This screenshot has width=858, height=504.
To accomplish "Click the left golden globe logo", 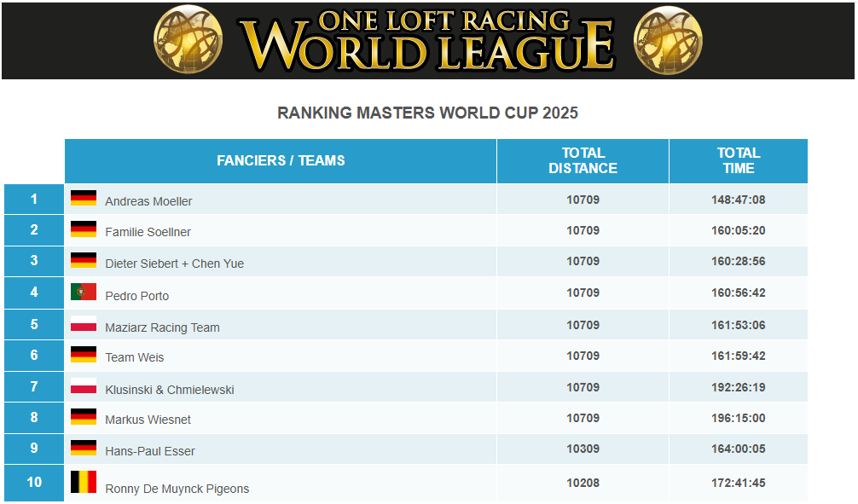I will pyautogui.click(x=188, y=40).
